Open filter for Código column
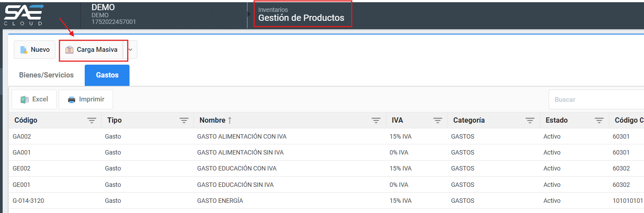This screenshot has height=213, width=644. [x=92, y=120]
